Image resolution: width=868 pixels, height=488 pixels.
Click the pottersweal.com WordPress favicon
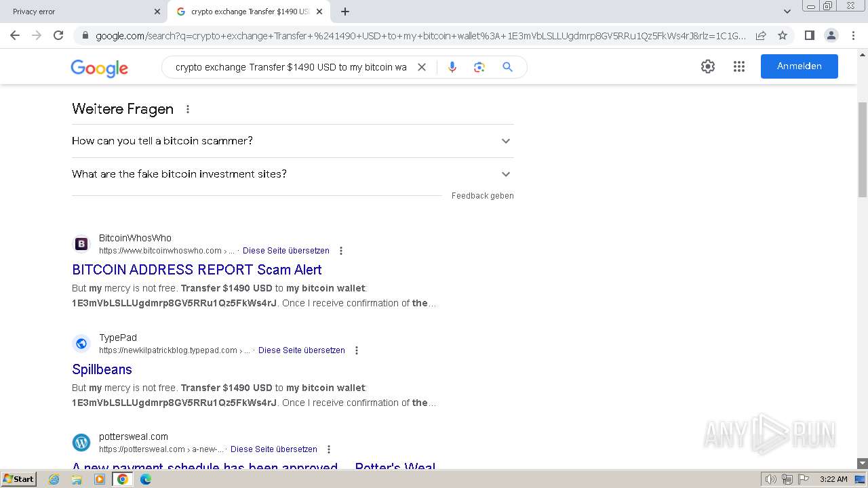pyautogui.click(x=81, y=443)
